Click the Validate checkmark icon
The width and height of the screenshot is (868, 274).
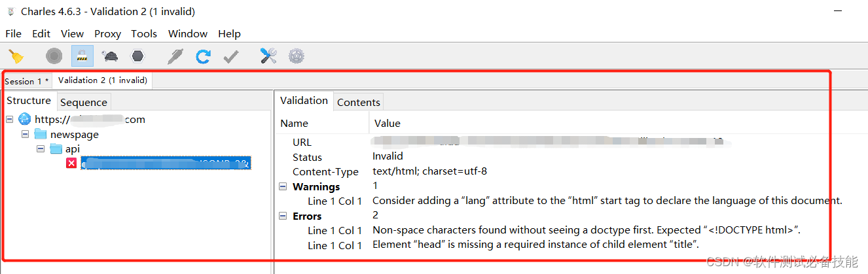pyautogui.click(x=230, y=57)
